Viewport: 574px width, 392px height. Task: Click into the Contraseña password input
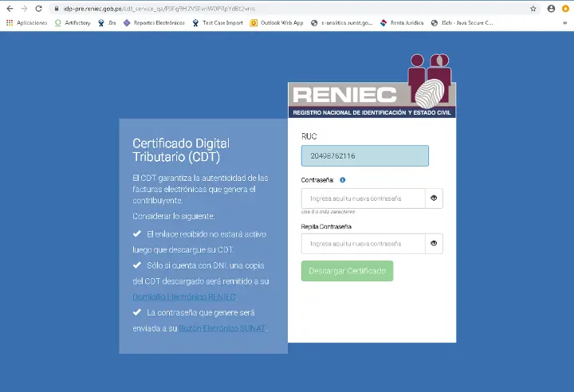363,198
